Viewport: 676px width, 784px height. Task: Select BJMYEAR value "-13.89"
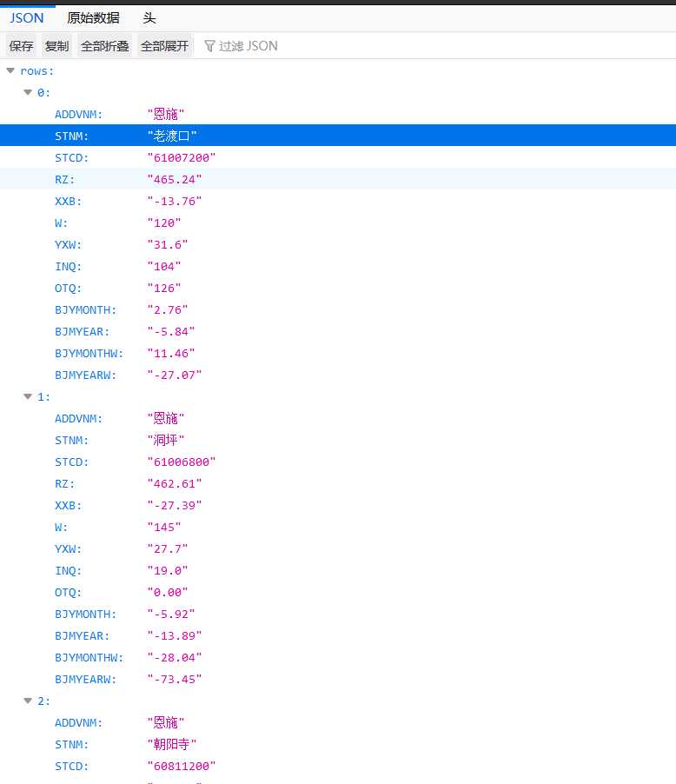174,635
